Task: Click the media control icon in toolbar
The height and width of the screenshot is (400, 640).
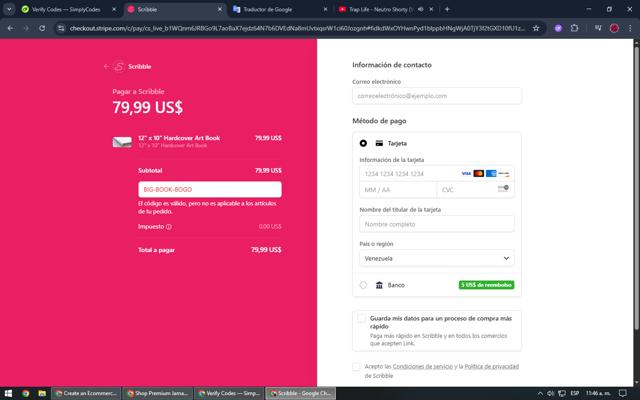Action: [598, 28]
